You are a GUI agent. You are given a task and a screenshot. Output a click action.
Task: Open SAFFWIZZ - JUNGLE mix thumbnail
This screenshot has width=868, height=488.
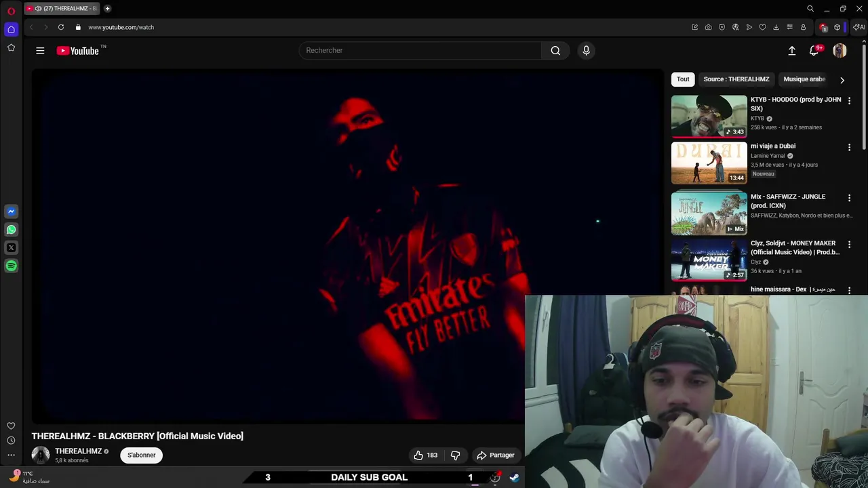[709, 213]
